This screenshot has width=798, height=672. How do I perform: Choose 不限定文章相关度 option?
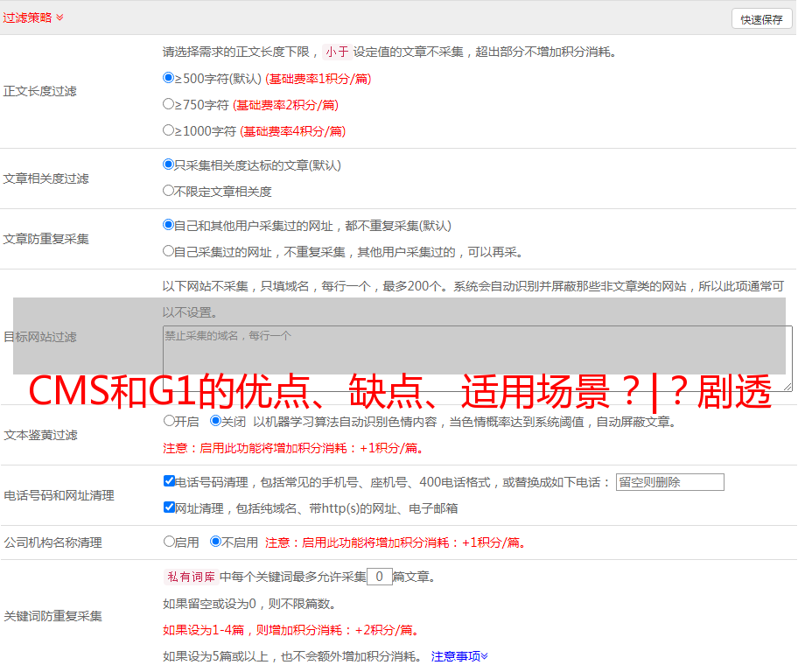pyautogui.click(x=169, y=191)
